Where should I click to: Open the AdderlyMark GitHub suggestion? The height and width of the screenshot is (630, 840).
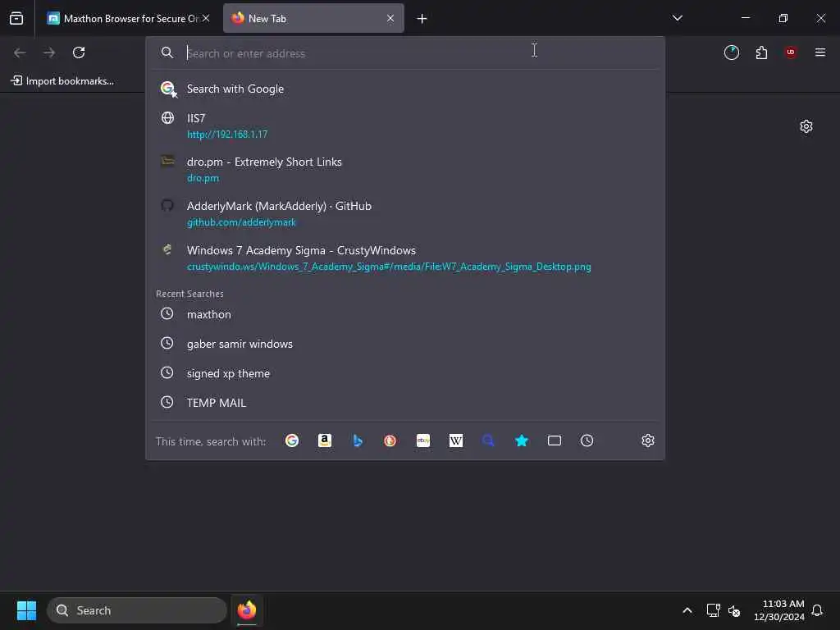click(405, 214)
